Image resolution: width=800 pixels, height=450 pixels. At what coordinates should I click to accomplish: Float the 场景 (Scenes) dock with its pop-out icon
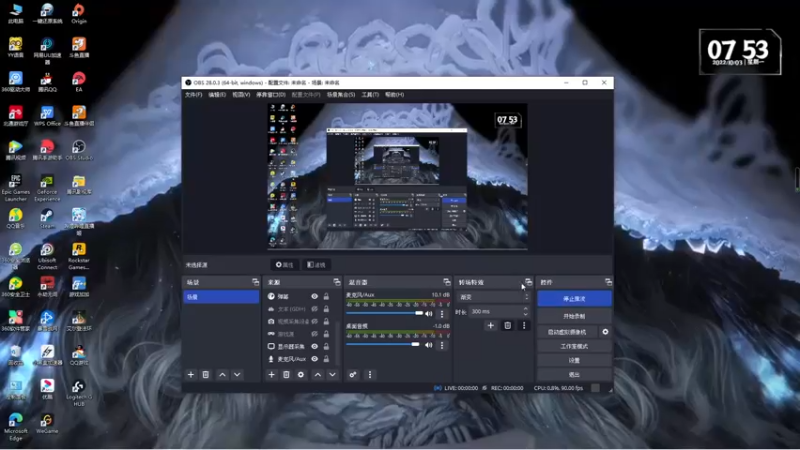pos(255,282)
